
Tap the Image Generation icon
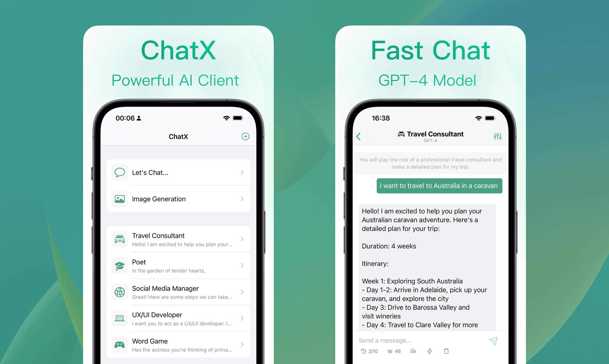point(121,200)
